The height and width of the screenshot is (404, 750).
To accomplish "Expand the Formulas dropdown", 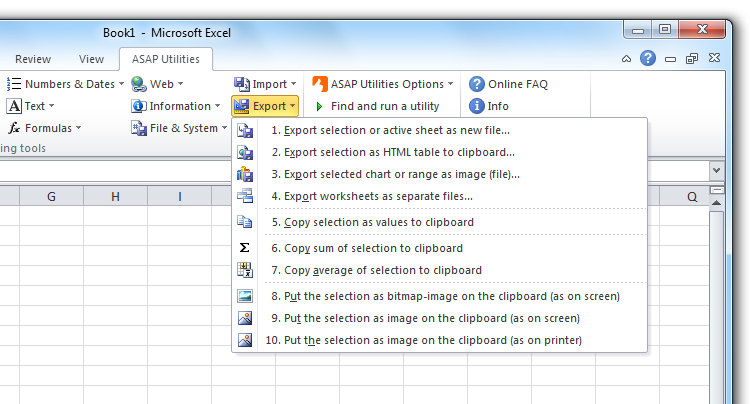I will point(78,128).
